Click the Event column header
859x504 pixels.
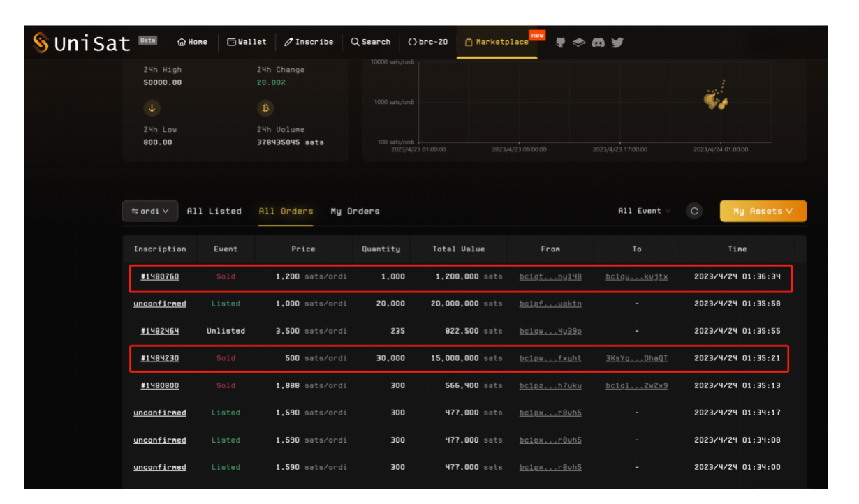tap(226, 249)
